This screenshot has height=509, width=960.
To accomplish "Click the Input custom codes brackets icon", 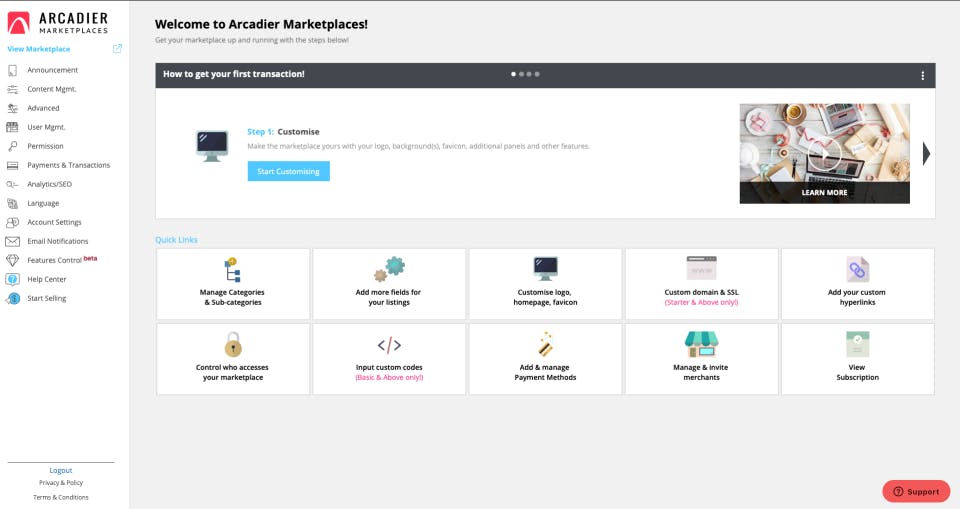I will 389,345.
